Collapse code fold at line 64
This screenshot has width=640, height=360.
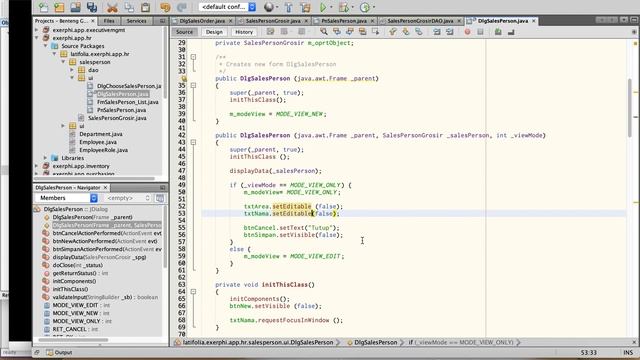(193, 291)
